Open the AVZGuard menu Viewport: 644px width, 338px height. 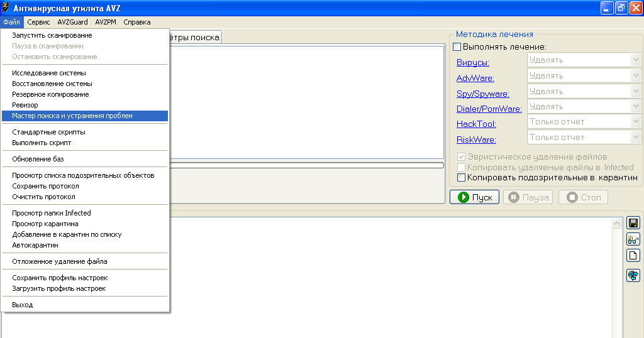73,22
